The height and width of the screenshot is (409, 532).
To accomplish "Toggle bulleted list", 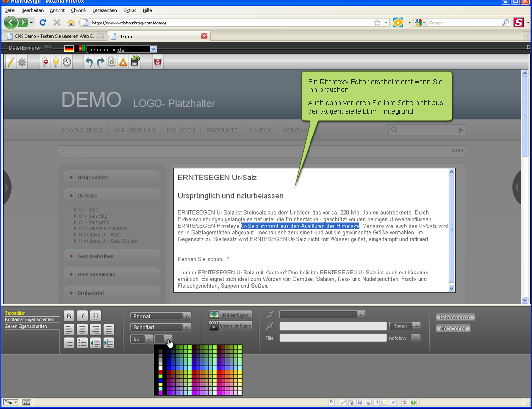I will [x=82, y=342].
